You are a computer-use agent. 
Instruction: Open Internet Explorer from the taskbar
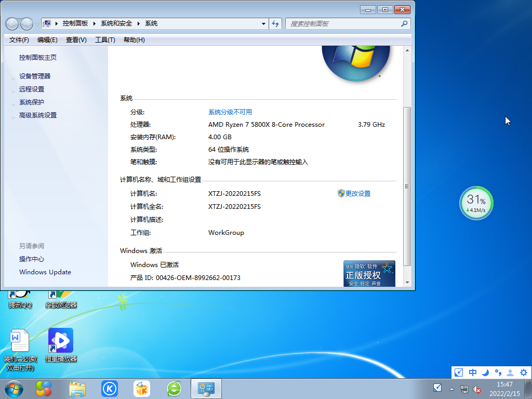pyautogui.click(x=174, y=388)
